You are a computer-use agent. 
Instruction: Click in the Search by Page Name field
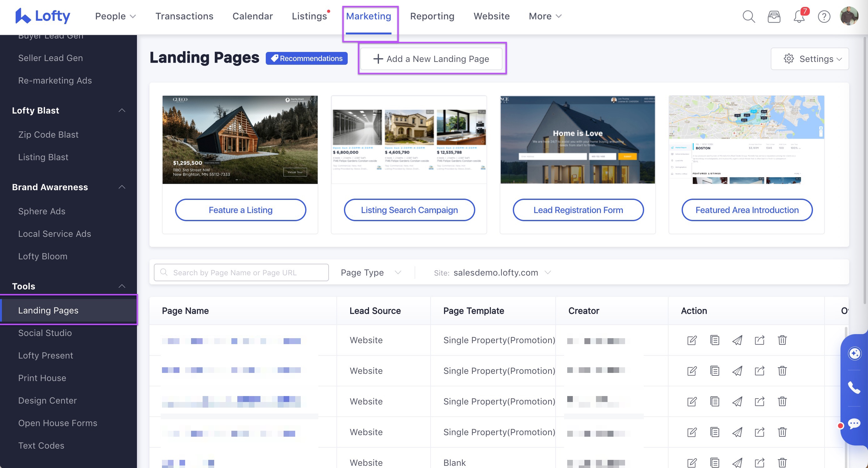click(x=241, y=272)
